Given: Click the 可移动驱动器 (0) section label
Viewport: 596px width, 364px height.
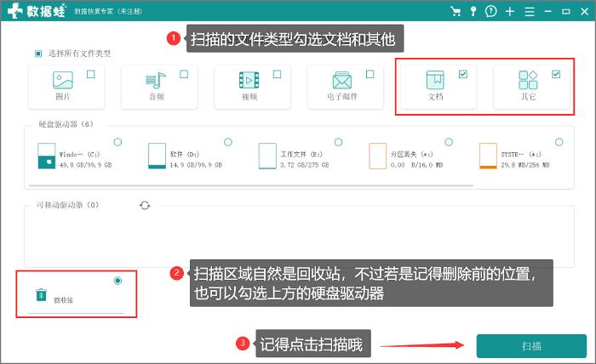Looking at the screenshot, I should point(67,205).
